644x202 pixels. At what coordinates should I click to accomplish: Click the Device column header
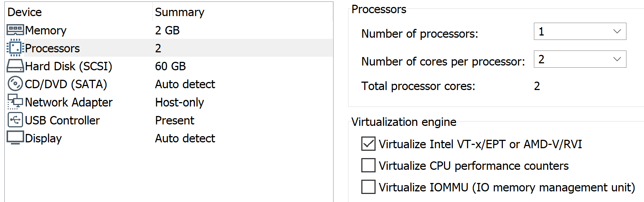pos(25,12)
